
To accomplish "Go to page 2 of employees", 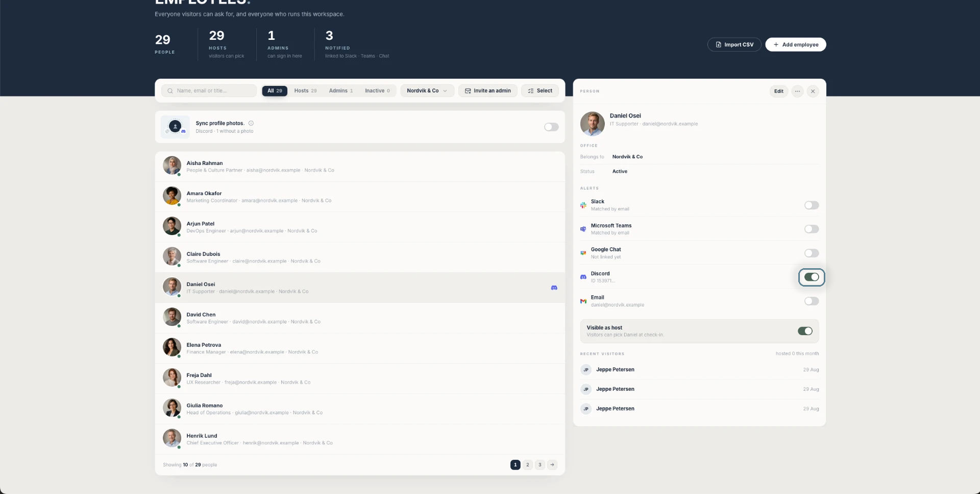I will [528, 464].
